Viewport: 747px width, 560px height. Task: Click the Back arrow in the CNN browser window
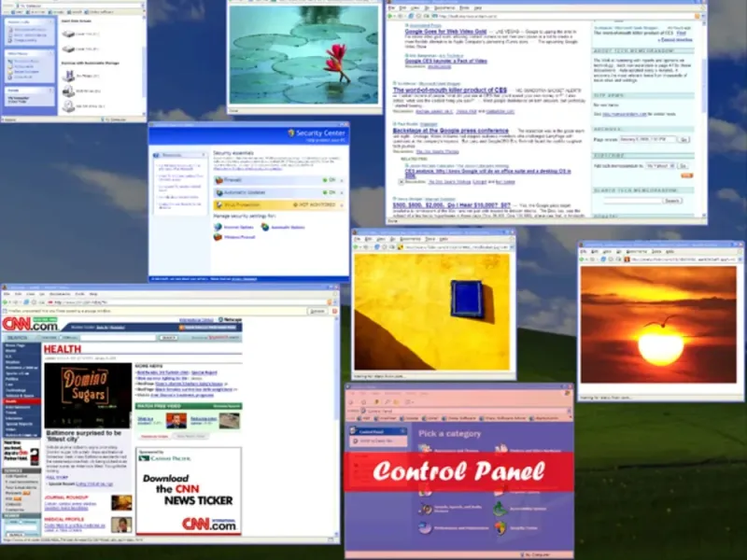[x=5, y=302]
